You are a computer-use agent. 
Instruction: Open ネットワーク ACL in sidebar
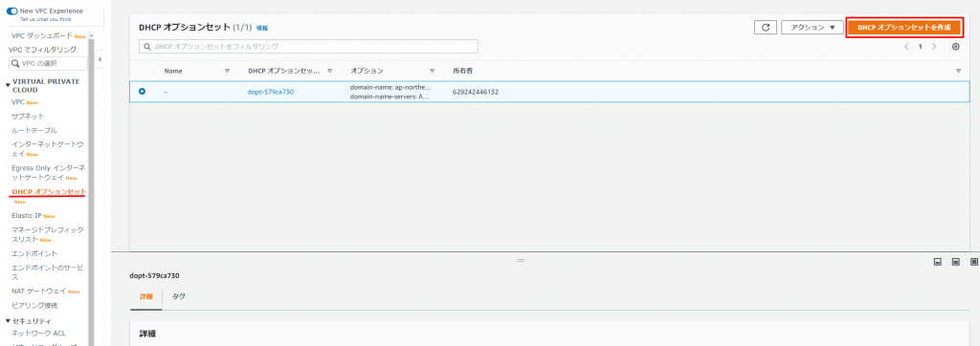(38, 333)
